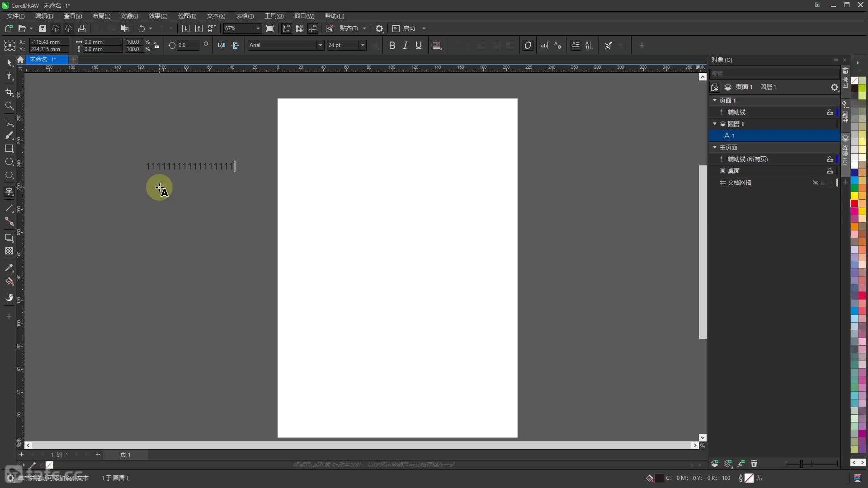Pick red swatch in color palette
This screenshot has height=488, width=868.
[x=854, y=203]
